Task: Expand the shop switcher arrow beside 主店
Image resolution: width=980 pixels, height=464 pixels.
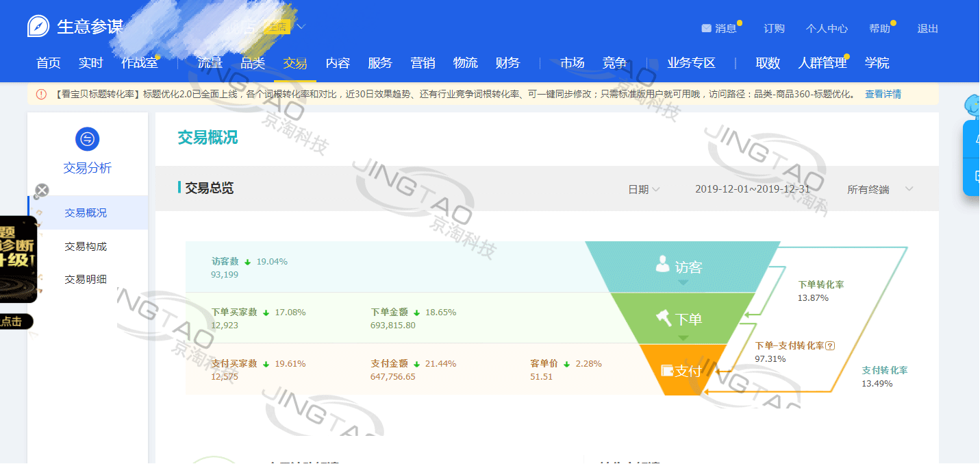Action: (300, 27)
